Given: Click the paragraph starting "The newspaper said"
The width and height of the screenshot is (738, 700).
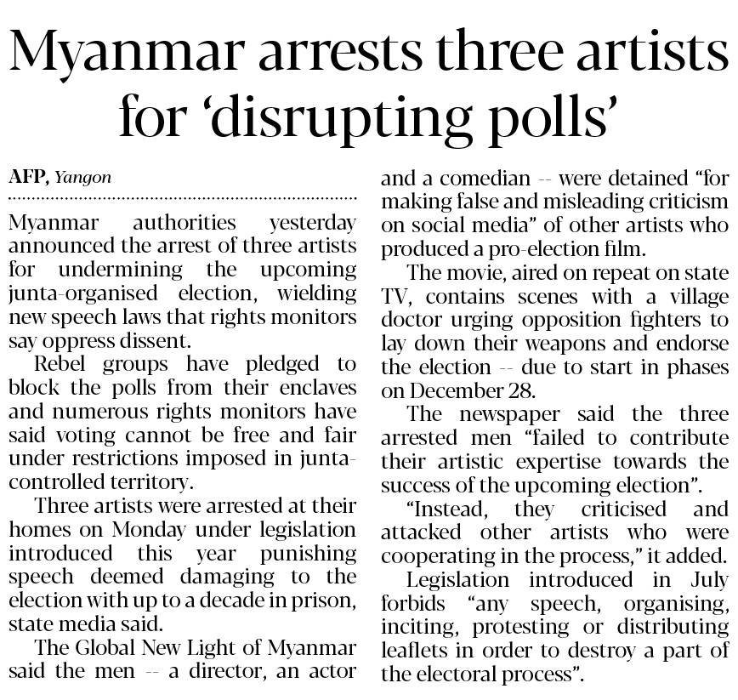Looking at the screenshot, I should coord(554,450).
